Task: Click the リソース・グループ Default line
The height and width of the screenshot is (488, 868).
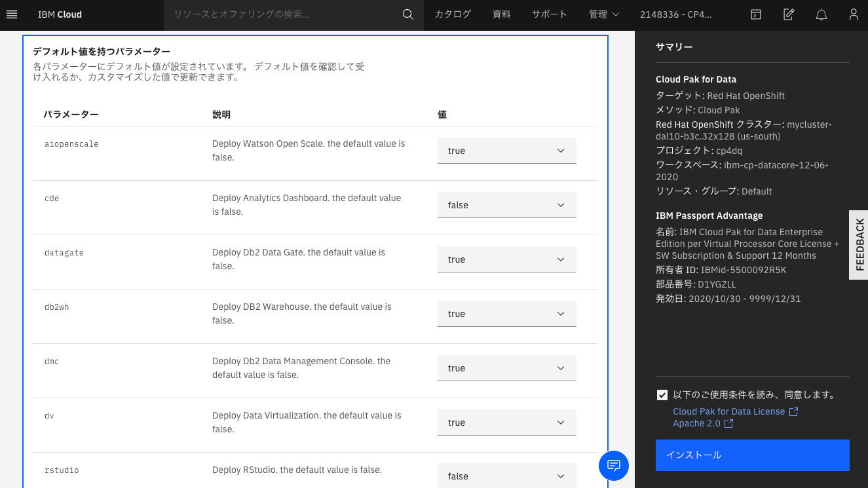Action: click(714, 191)
